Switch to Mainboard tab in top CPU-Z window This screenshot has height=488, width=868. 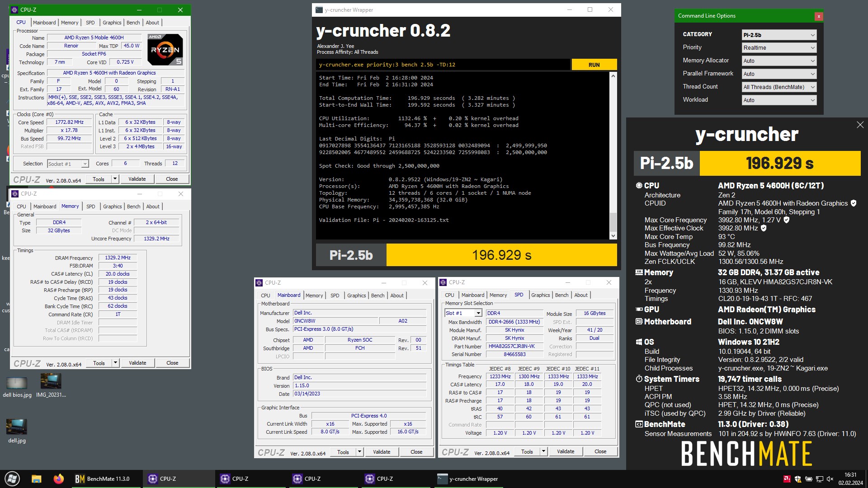tap(44, 23)
